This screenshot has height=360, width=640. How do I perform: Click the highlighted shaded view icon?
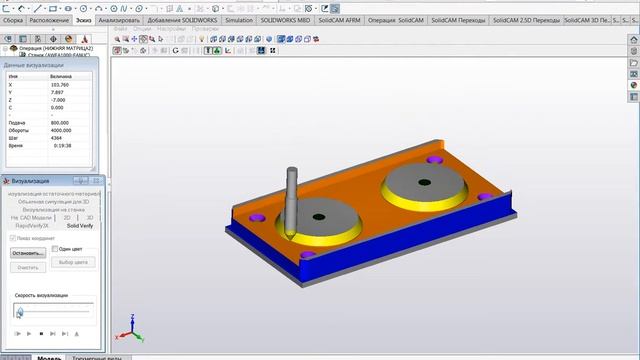pyautogui.click(x=281, y=39)
